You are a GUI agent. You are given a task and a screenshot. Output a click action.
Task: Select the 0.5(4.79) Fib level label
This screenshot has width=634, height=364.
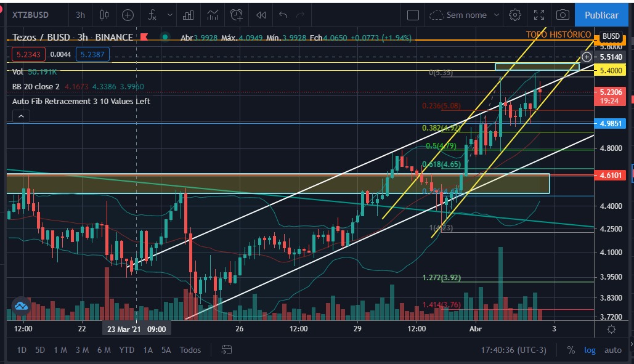[x=441, y=146]
